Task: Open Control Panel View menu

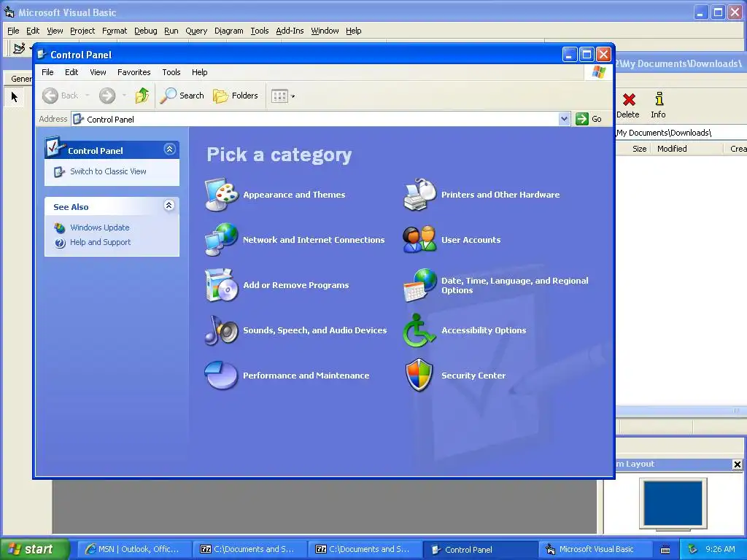Action: click(98, 72)
